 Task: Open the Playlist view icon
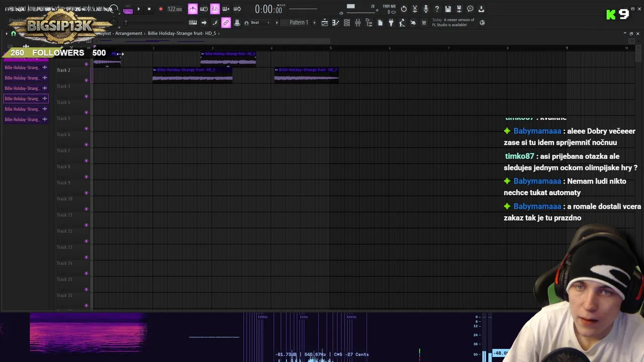pos(325,23)
